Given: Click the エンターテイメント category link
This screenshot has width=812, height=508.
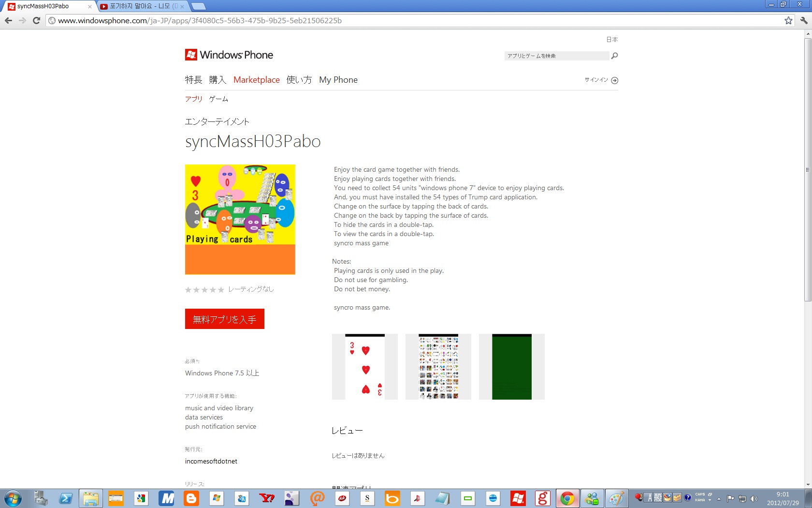Looking at the screenshot, I should click(217, 121).
